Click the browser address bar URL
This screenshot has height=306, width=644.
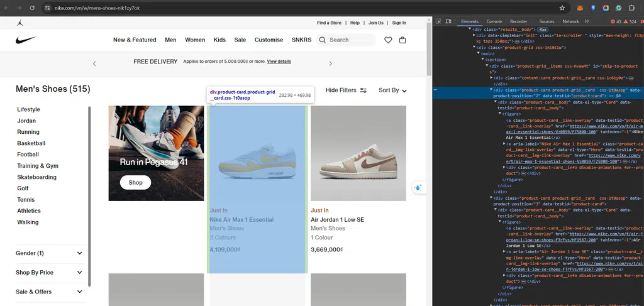[97, 8]
